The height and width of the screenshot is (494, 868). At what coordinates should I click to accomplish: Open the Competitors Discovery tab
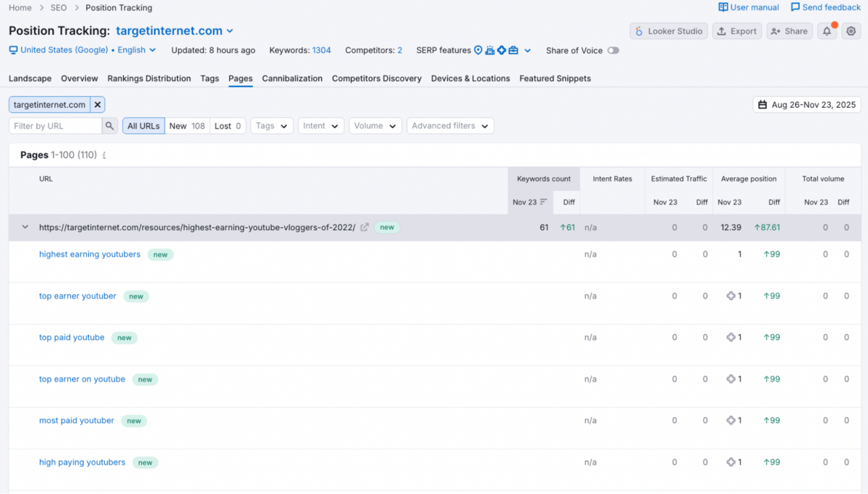(377, 78)
